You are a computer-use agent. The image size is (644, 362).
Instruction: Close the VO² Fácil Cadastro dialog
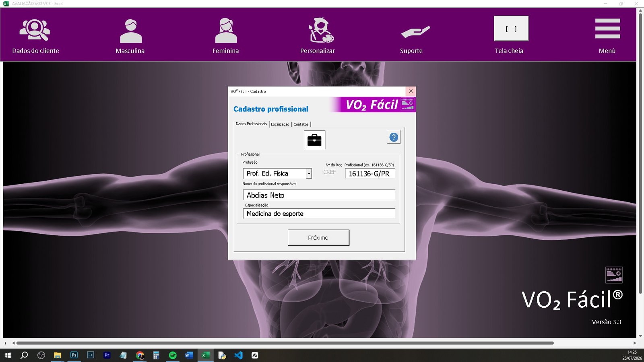pos(411,91)
